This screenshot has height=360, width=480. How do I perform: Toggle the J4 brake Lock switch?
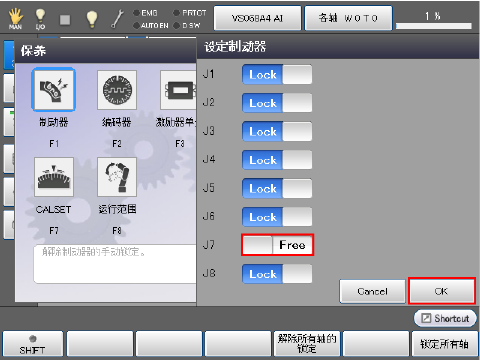277,160
